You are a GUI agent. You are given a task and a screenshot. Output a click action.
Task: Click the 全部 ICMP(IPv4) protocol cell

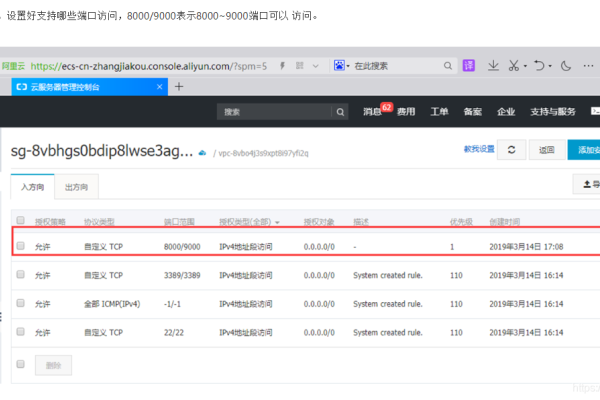[x=112, y=304]
